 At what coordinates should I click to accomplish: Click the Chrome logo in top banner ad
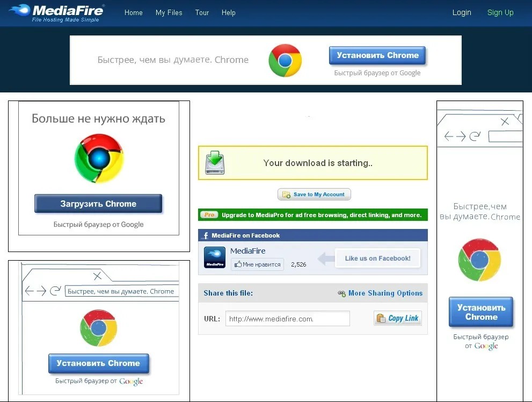(285, 60)
